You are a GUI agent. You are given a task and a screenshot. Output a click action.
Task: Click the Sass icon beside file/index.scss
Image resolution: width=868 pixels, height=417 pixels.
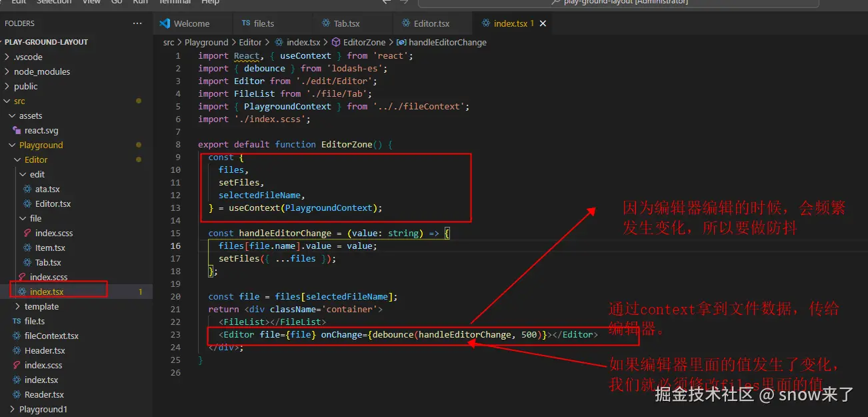coord(27,233)
